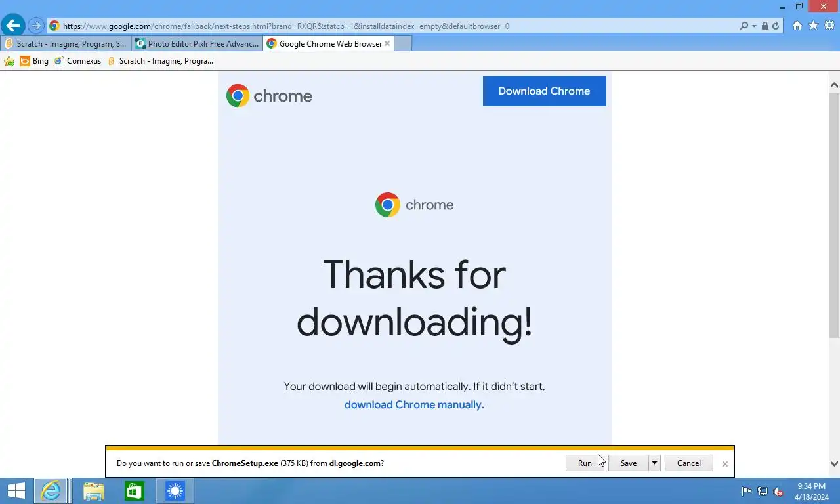The height and width of the screenshot is (504, 840).
Task: Open Favorites star icon
Action: click(814, 26)
